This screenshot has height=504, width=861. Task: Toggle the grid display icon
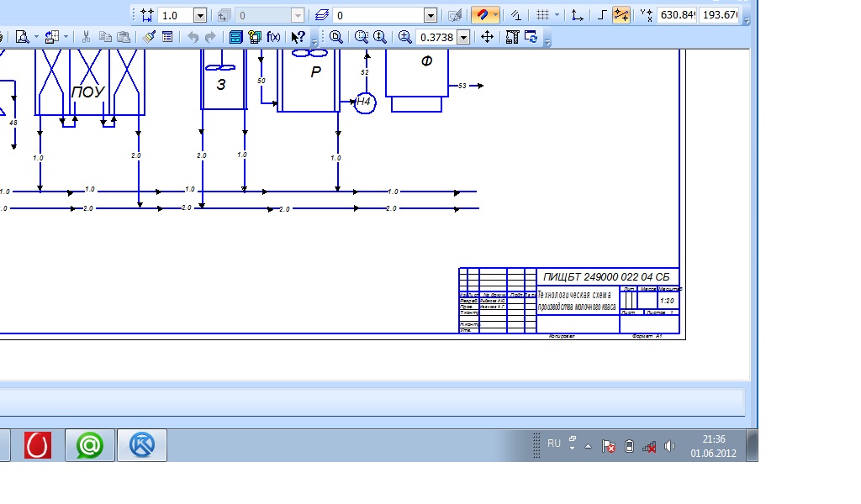(542, 15)
